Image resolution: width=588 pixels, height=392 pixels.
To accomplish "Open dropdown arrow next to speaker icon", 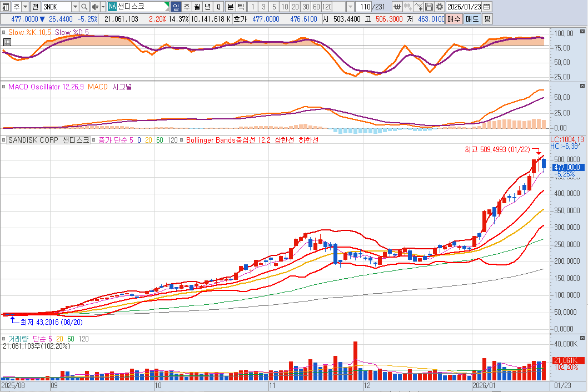I will (102, 7).
